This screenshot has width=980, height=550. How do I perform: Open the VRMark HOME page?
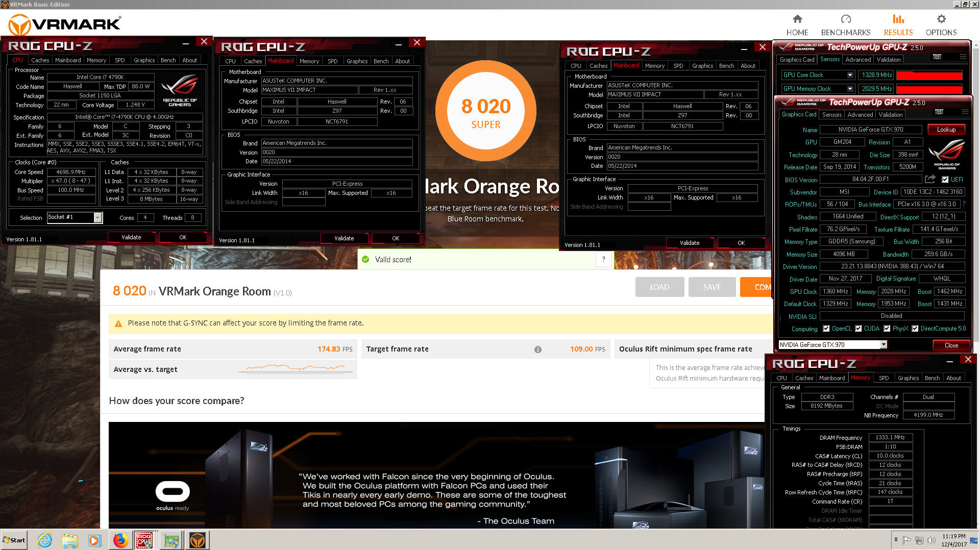click(797, 25)
